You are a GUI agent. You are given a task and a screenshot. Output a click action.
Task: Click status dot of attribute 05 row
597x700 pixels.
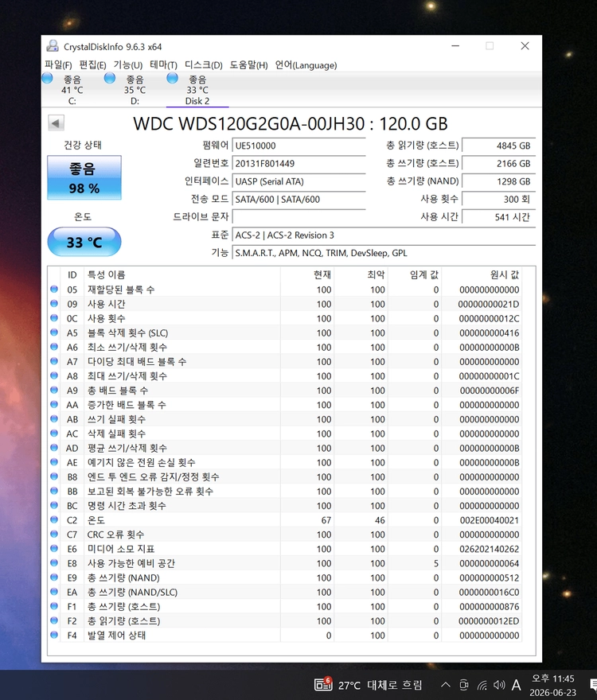(54, 290)
